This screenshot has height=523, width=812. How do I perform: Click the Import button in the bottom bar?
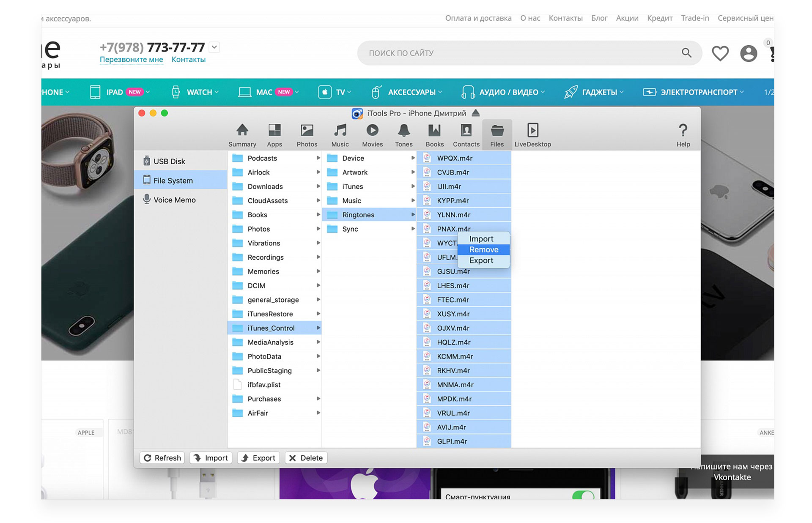[211, 457]
